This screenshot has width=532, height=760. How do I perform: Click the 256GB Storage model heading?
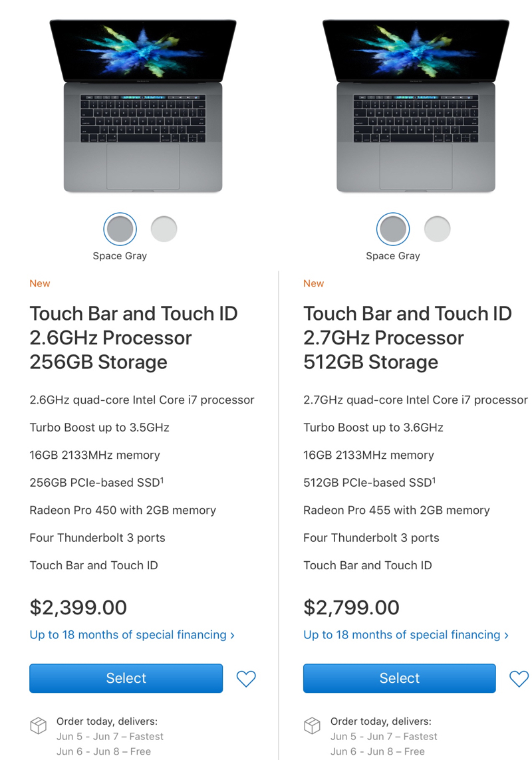[x=134, y=338]
